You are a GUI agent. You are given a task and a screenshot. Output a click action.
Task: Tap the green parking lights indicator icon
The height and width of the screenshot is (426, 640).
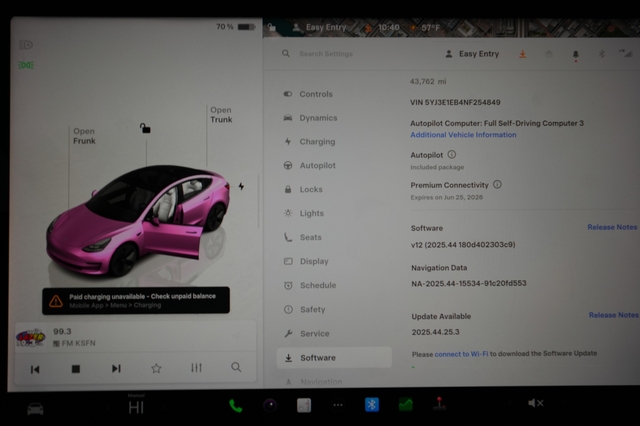(x=26, y=65)
